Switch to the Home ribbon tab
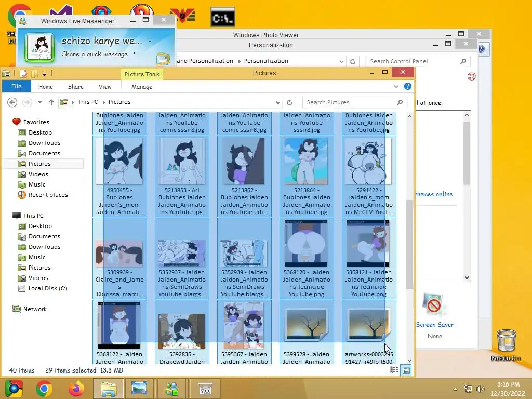Viewport: 532px width, 399px height. pyautogui.click(x=46, y=87)
